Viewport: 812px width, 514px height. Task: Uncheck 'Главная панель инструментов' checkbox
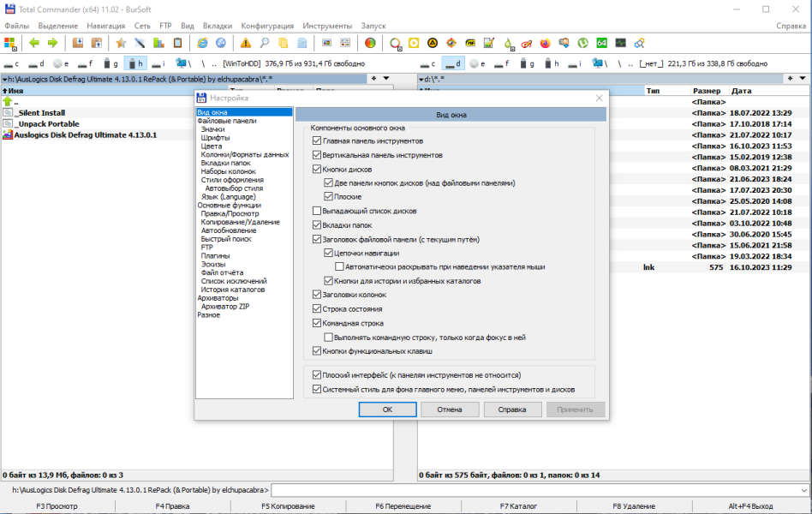tap(317, 141)
